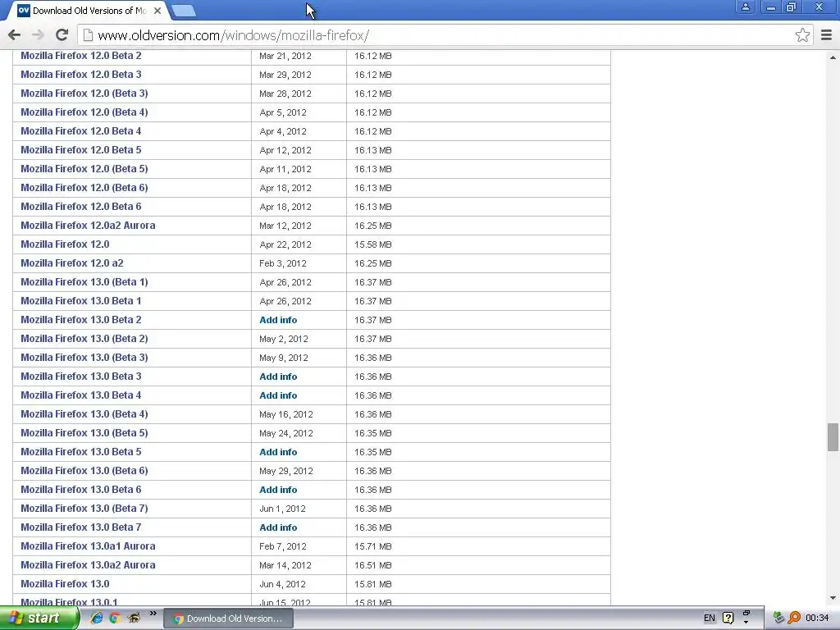Click Add info for Firefox 13.0 Beta 3
The image size is (840, 630).
pyautogui.click(x=278, y=377)
